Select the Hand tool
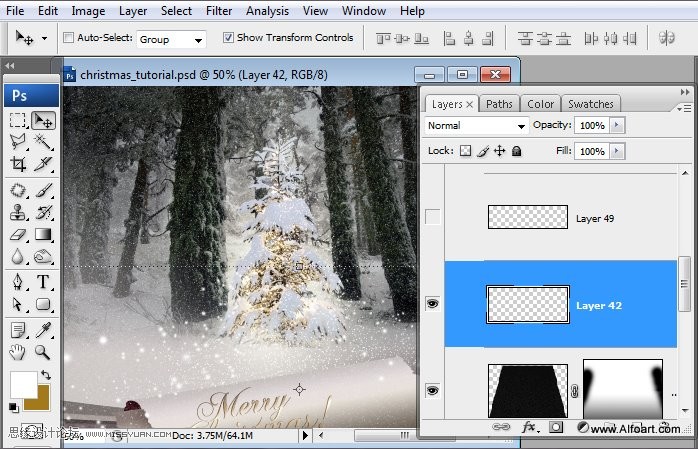 point(18,352)
